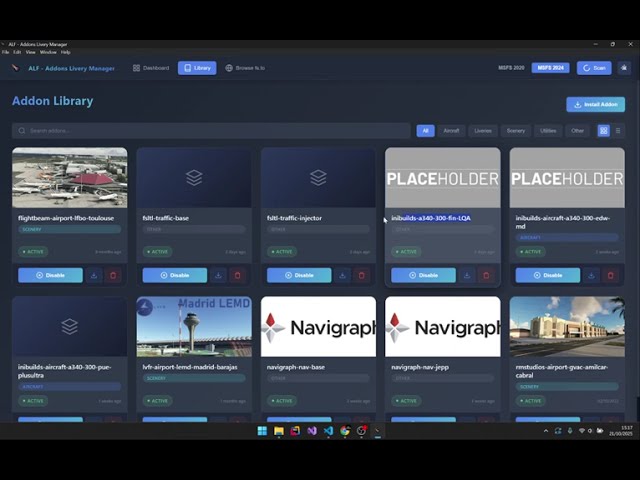
Task: Open the View menu
Action: tap(31, 52)
